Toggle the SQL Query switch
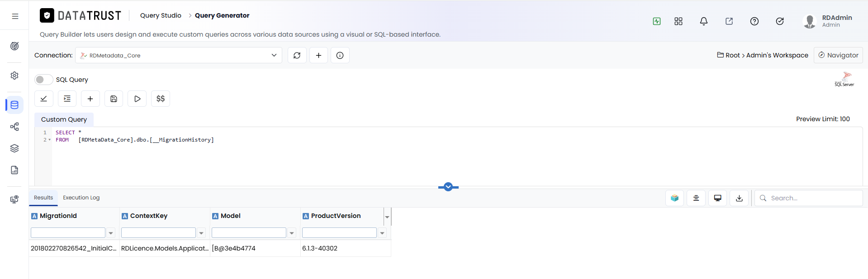The width and height of the screenshot is (868, 279). (43, 80)
